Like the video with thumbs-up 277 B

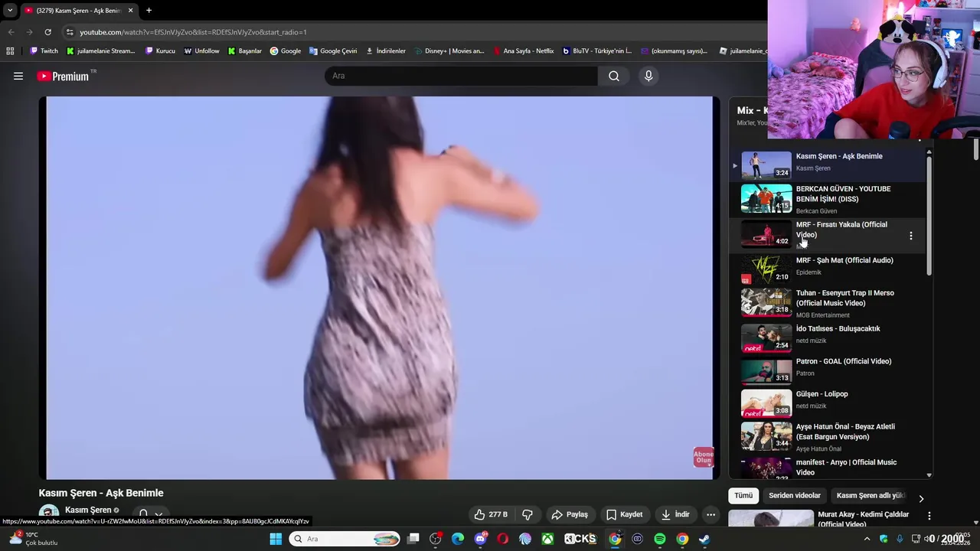[491, 514]
